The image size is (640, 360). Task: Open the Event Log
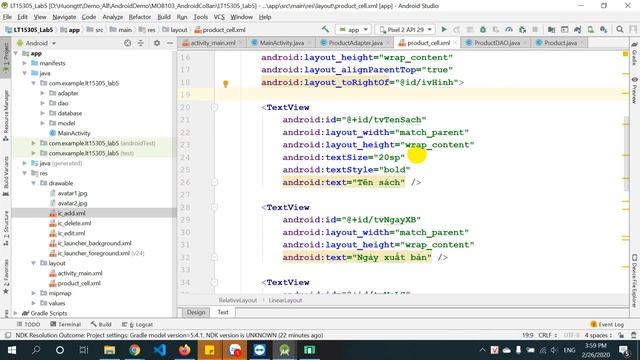[607, 324]
